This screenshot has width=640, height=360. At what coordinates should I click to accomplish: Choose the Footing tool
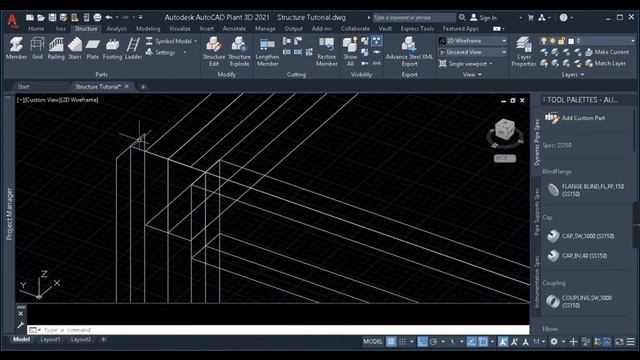coord(112,49)
